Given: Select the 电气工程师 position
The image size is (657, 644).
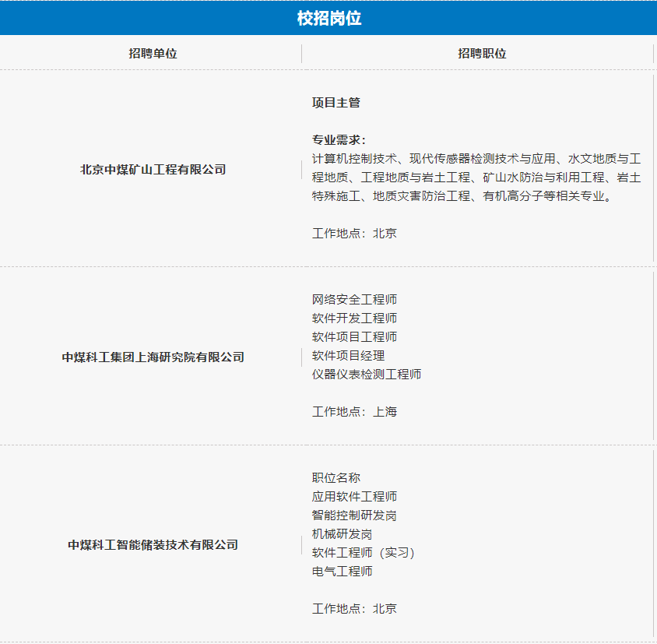Looking at the screenshot, I should click(342, 572).
